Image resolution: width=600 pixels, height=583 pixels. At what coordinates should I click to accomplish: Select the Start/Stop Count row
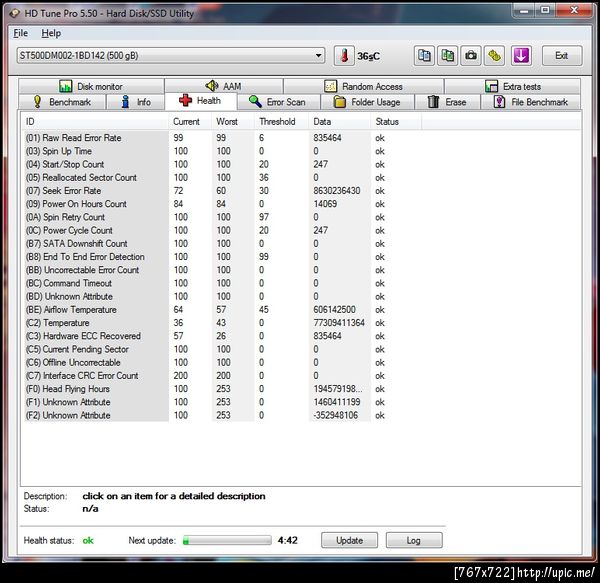[223, 164]
